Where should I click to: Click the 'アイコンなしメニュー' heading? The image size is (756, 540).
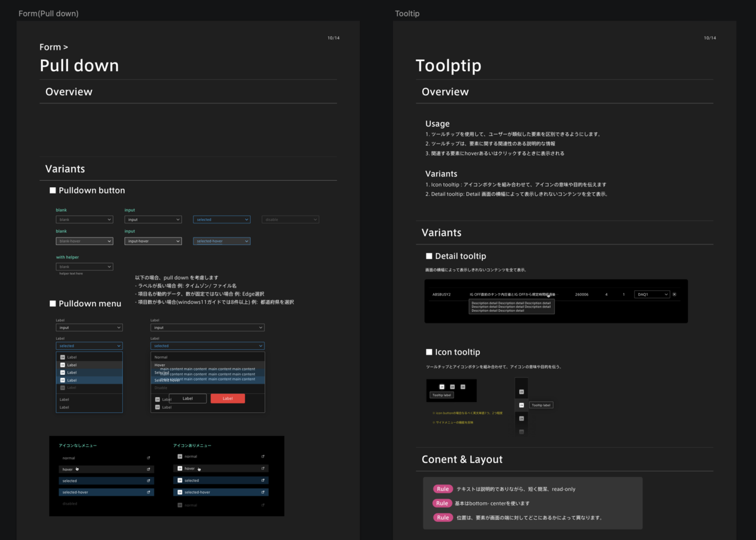point(78,445)
